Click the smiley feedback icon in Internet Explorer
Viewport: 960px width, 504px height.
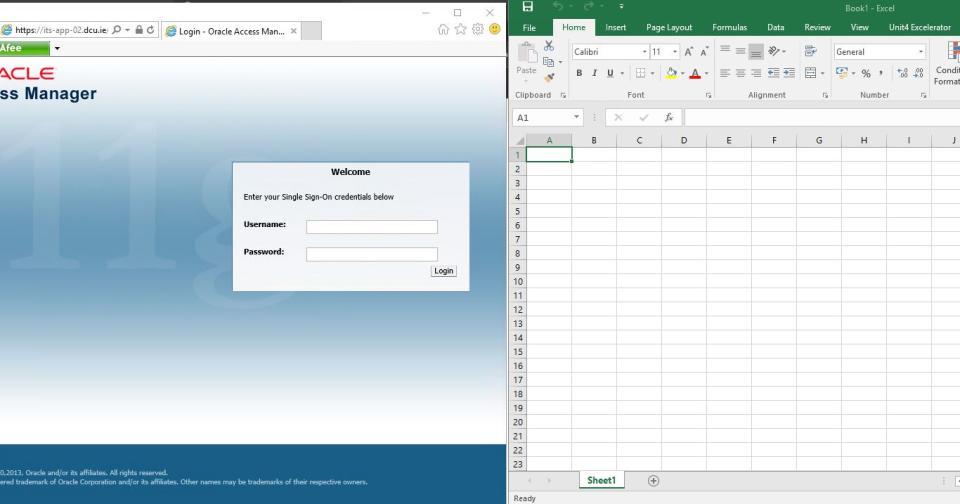coord(495,29)
